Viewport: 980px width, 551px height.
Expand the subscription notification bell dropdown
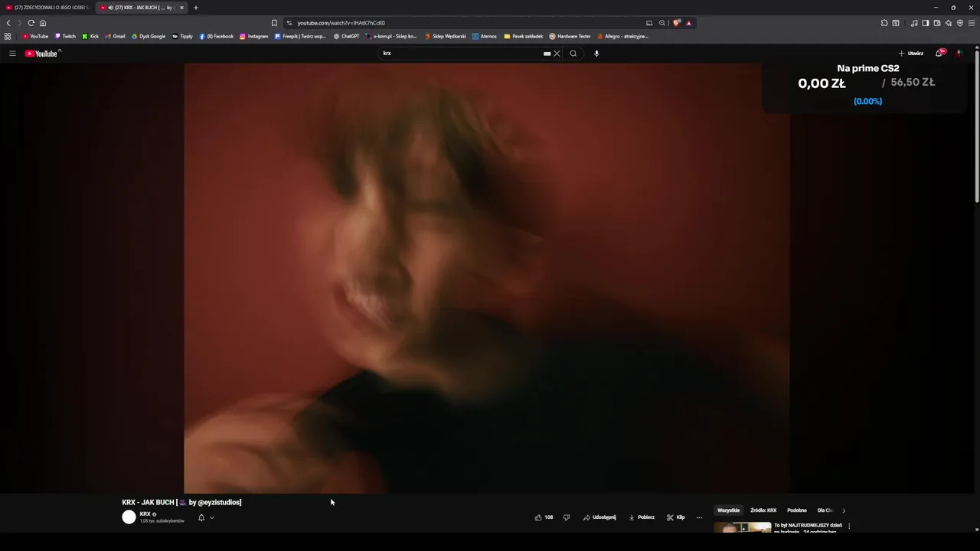(x=206, y=517)
